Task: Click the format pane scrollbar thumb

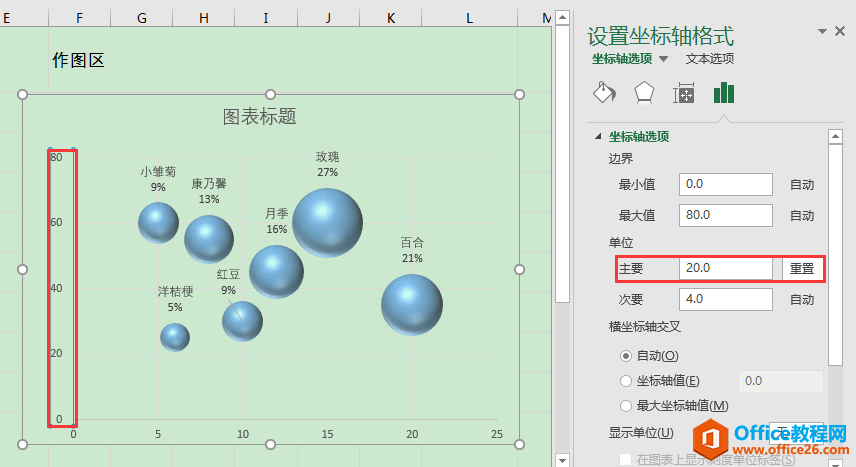Action: click(x=835, y=254)
